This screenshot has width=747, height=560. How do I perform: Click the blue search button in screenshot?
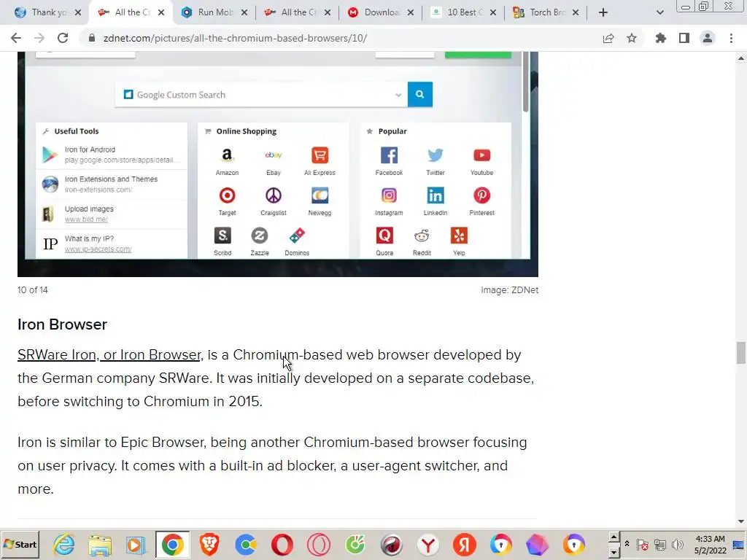click(x=419, y=94)
